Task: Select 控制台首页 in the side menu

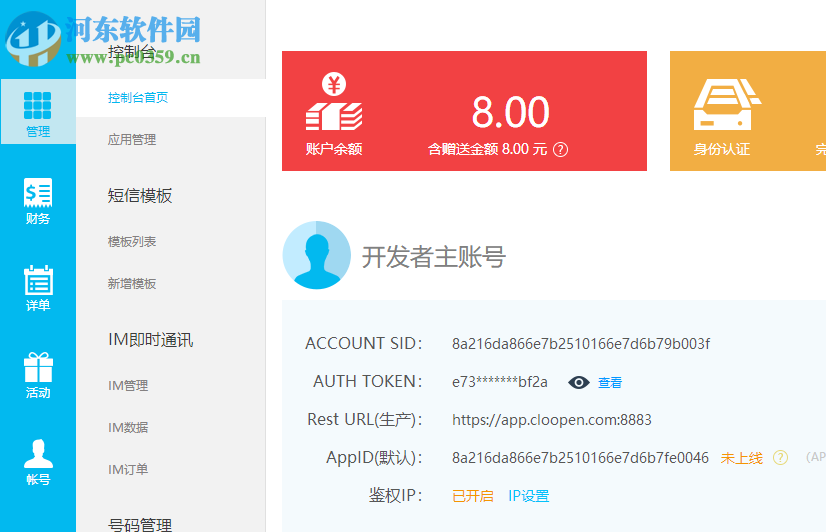Action: [138, 97]
